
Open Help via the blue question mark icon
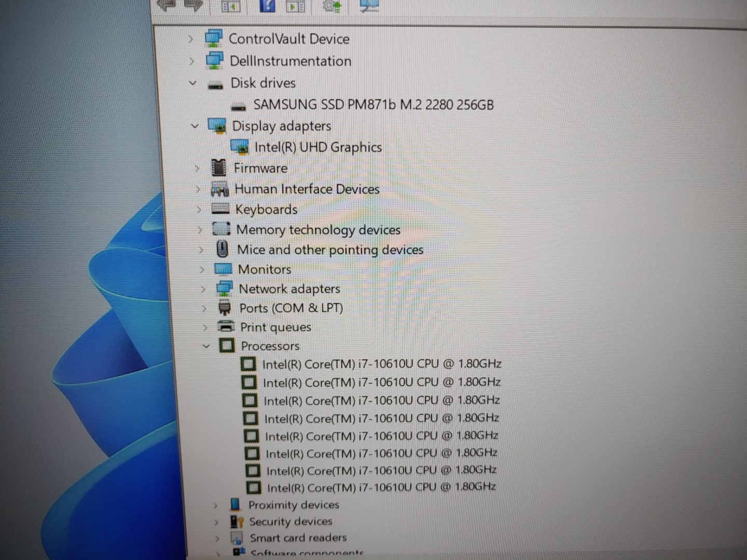[268, 6]
